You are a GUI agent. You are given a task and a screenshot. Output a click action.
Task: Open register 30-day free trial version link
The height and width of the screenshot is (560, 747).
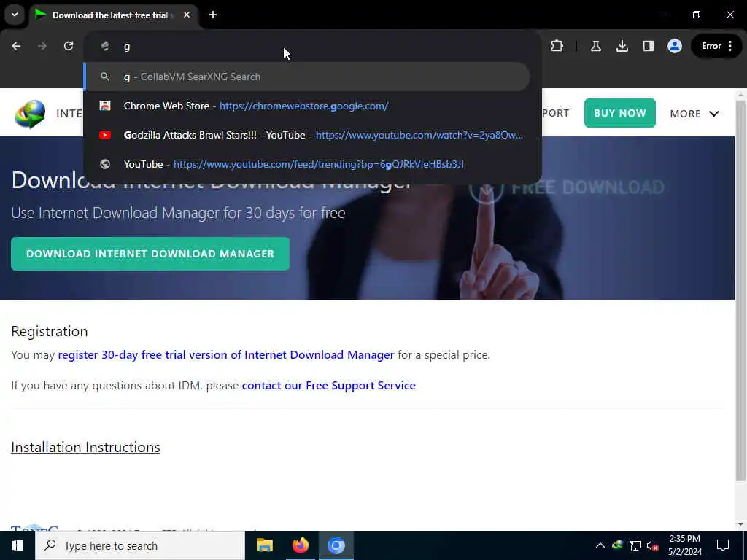coord(226,355)
